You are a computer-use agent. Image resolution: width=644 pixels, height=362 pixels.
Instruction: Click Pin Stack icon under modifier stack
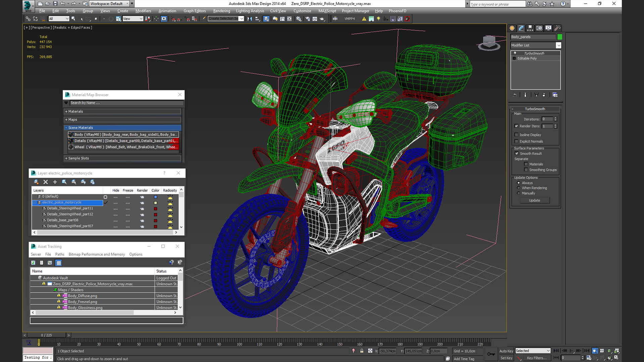515,95
